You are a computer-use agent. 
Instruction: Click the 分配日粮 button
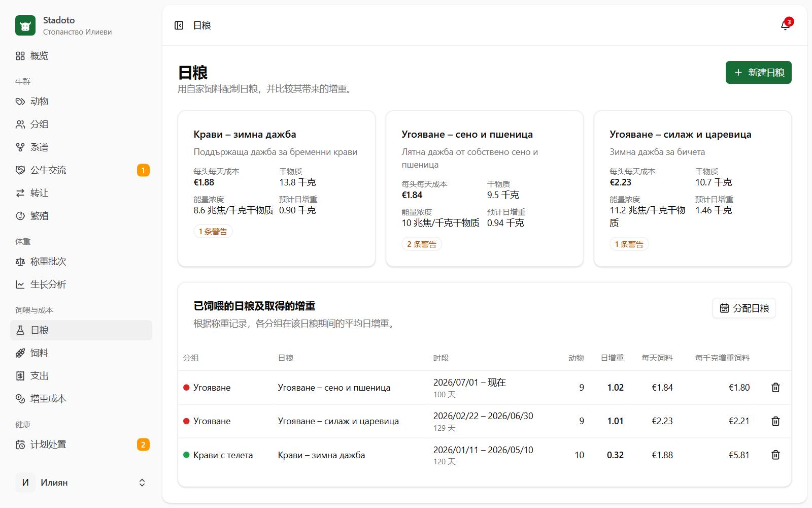pos(744,308)
